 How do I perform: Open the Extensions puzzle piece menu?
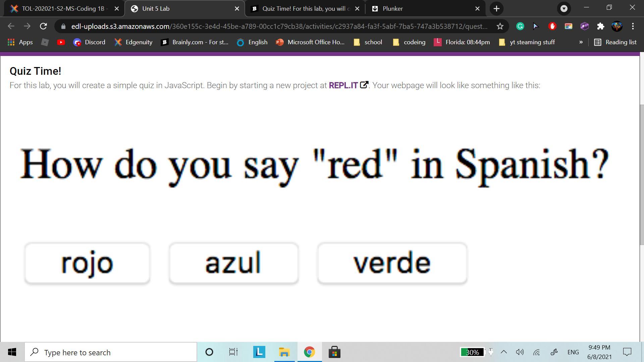pos(600,26)
